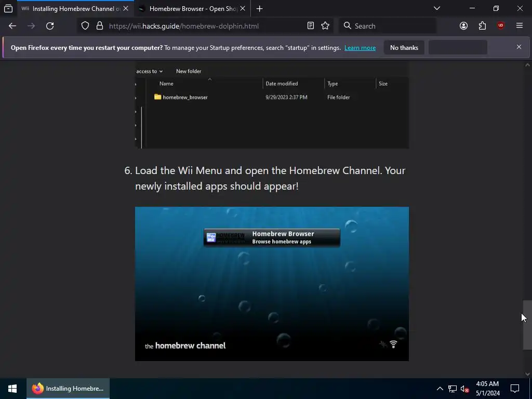Go forward one page
The image size is (532, 399).
point(31,26)
